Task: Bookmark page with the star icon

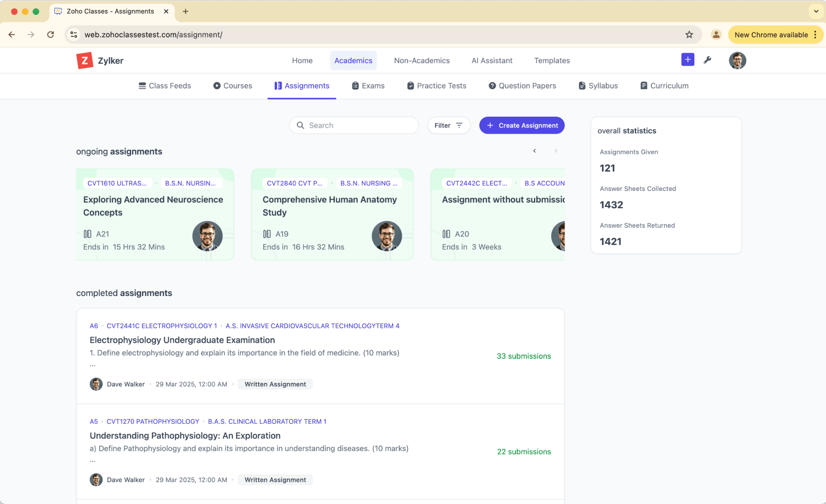Action: (x=689, y=35)
